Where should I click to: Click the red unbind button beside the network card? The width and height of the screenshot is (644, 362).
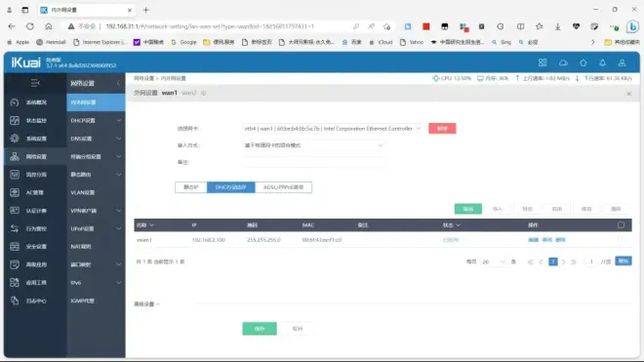click(442, 129)
